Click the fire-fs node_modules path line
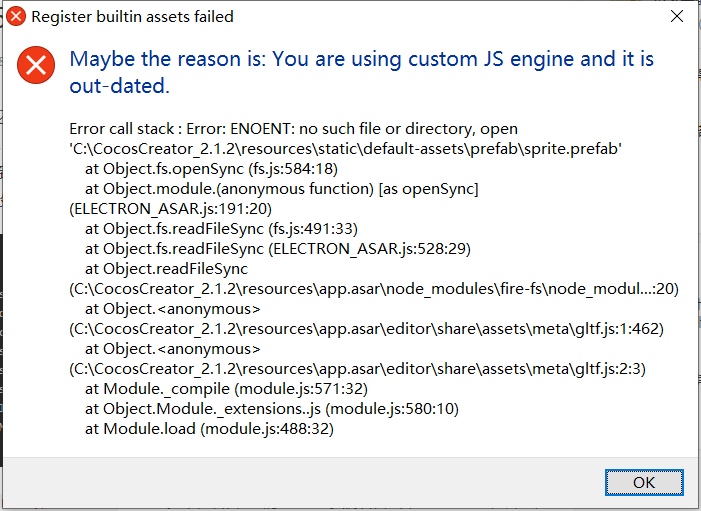Viewport: 701px width, 511px height. pos(374,289)
